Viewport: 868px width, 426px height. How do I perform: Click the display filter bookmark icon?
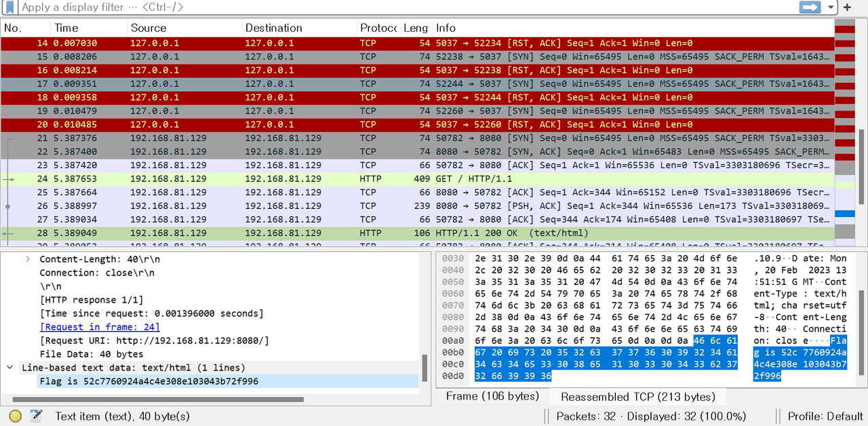click(10, 7)
